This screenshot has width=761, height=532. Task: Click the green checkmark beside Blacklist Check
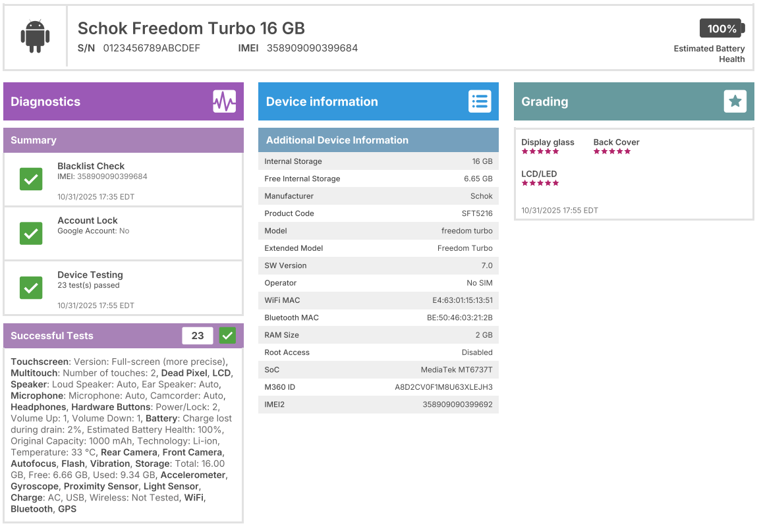tap(31, 179)
